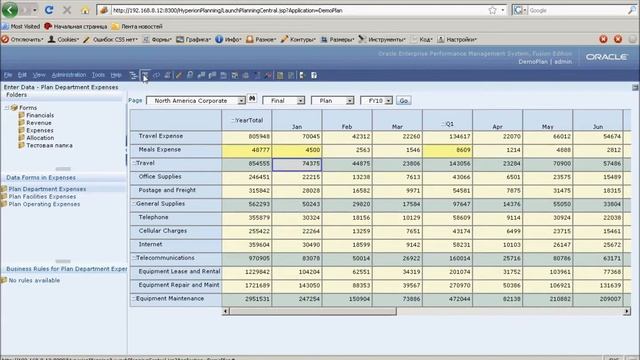Image resolution: width=640 pixels, height=360 pixels.
Task: Select the Meals Expense Jan cell 4500
Action: (x=297, y=150)
